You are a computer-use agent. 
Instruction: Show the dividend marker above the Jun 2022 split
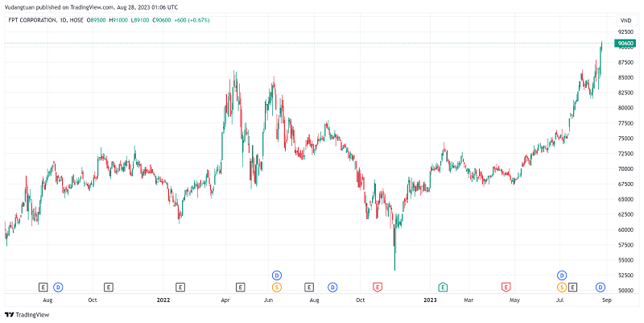click(x=276, y=275)
